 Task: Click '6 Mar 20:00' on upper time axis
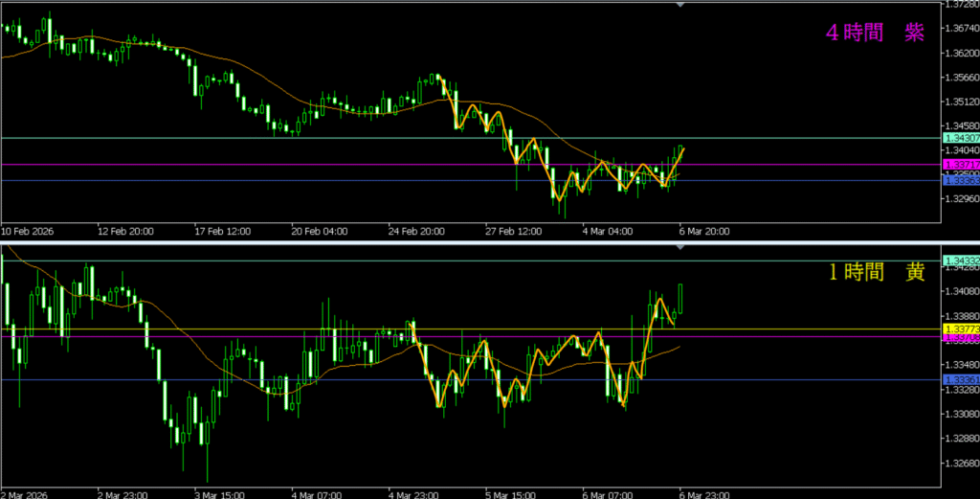tap(706, 231)
